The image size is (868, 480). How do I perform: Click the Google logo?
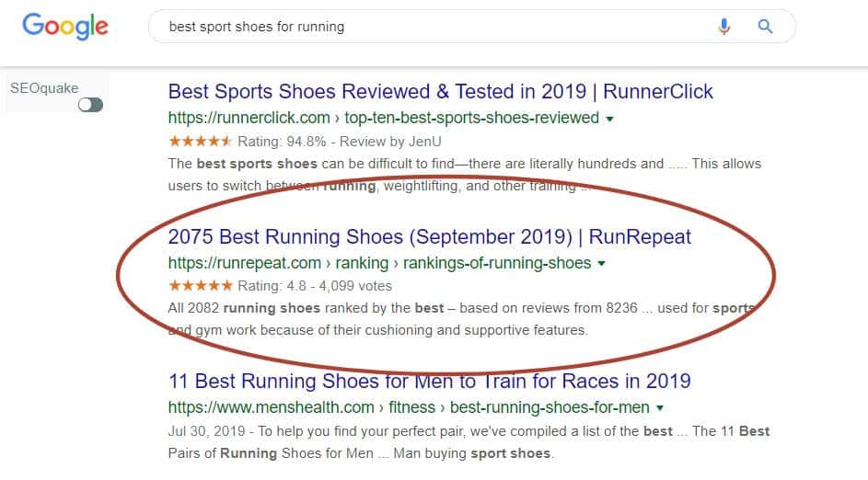coord(65,27)
